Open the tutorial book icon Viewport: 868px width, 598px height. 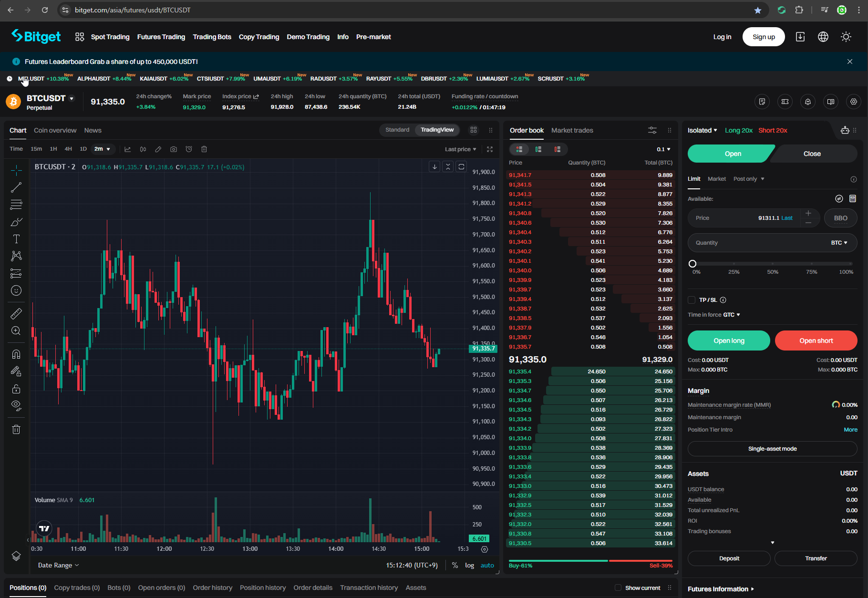pos(831,102)
